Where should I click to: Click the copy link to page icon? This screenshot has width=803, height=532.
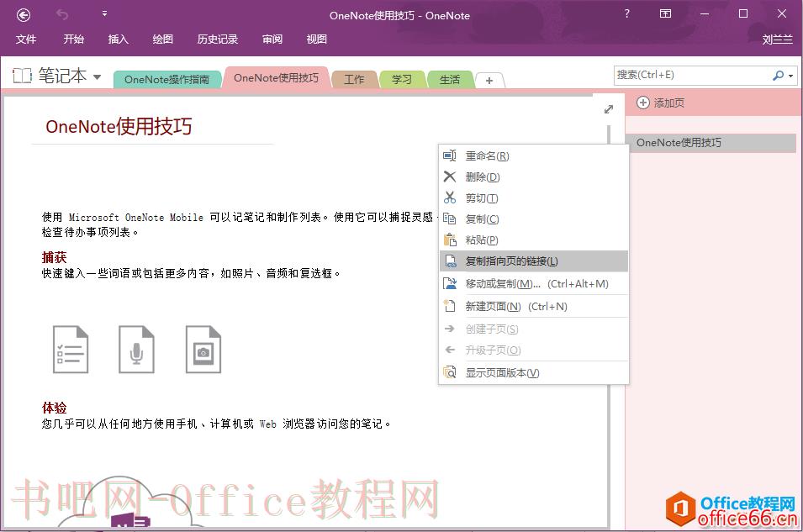[450, 261]
